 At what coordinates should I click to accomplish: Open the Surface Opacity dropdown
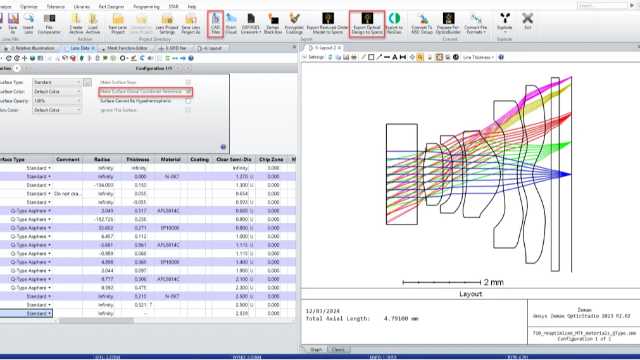pos(57,101)
